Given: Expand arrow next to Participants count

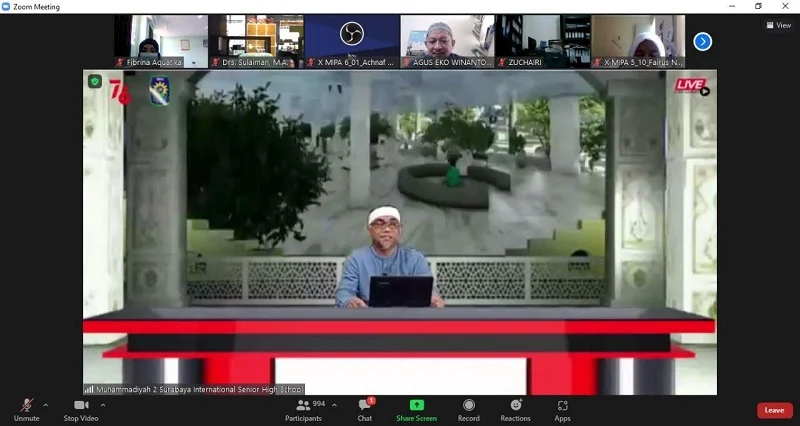Looking at the screenshot, I should point(334,405).
